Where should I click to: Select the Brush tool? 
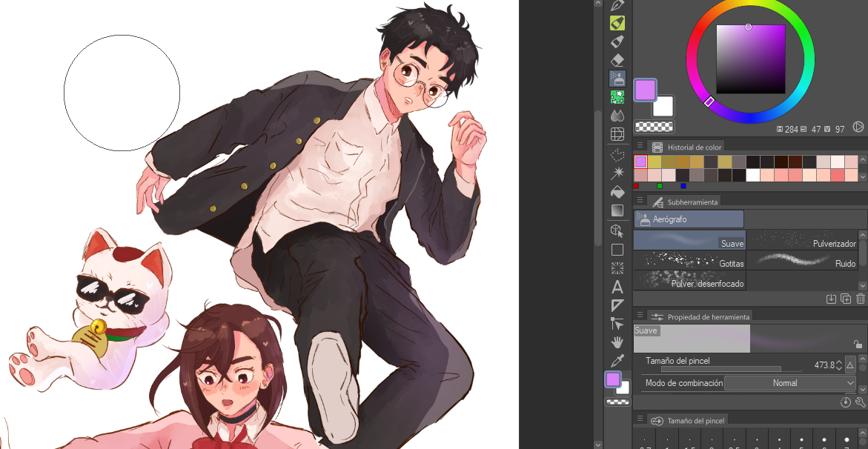pos(617,41)
